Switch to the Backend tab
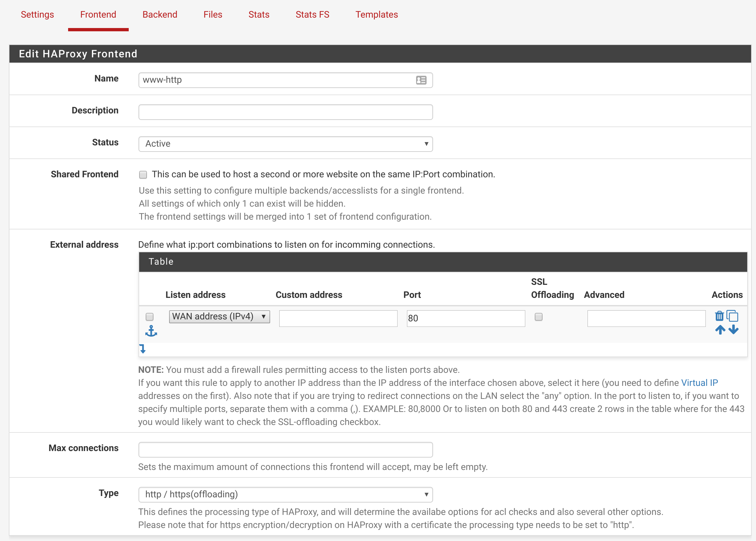This screenshot has width=756, height=541. coord(160,15)
